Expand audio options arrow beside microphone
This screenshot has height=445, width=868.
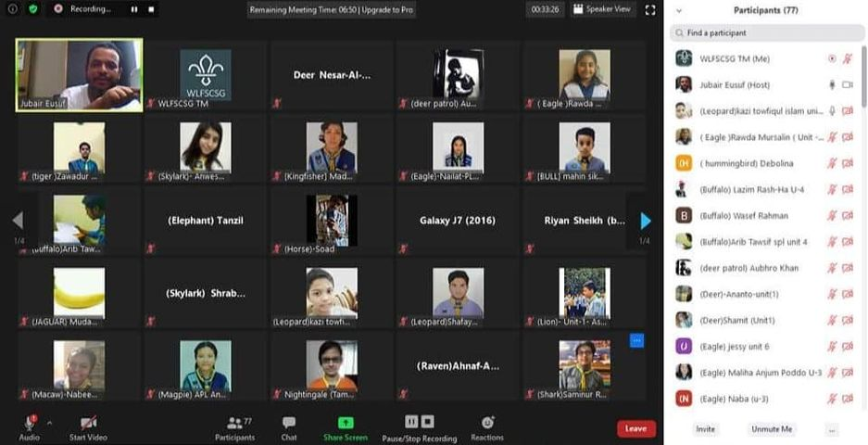click(50, 422)
